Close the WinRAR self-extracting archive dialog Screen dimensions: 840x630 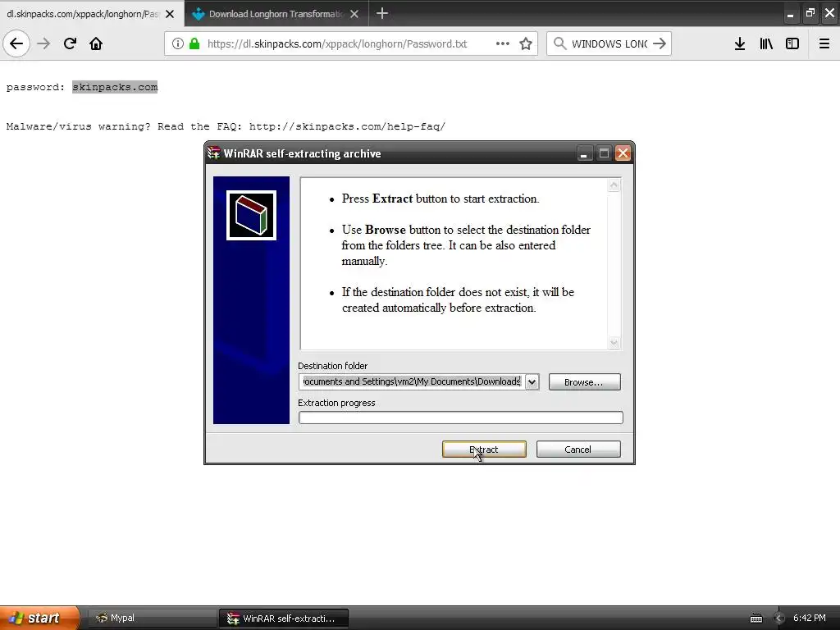coord(623,153)
